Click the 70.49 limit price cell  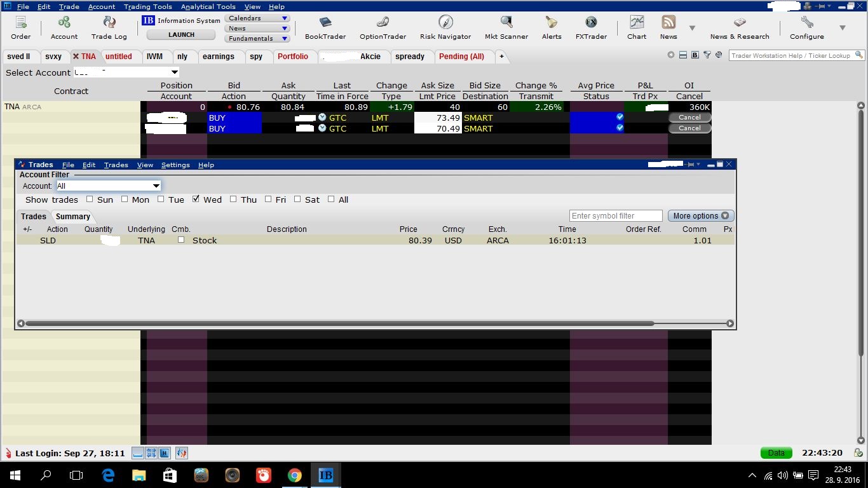click(x=438, y=128)
